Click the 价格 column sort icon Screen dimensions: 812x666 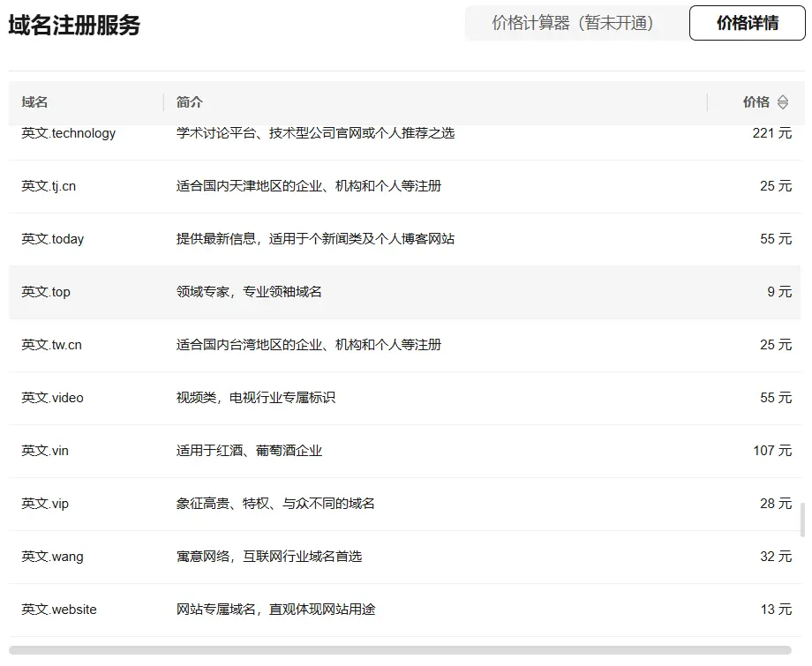[782, 102]
